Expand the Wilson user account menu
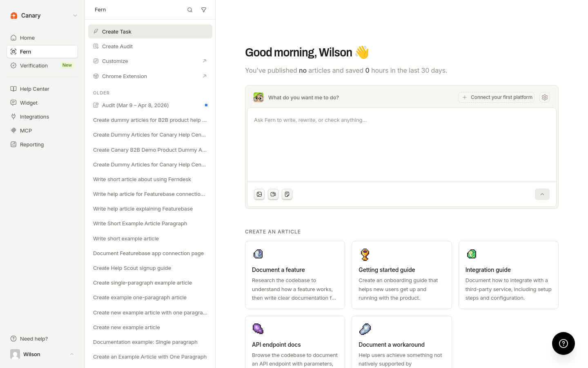 [72, 354]
